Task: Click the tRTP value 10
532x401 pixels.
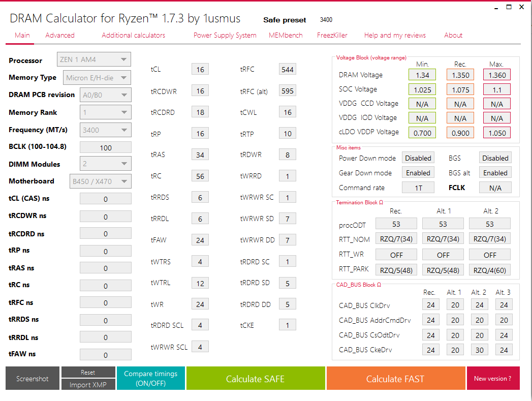Action: pos(288,133)
